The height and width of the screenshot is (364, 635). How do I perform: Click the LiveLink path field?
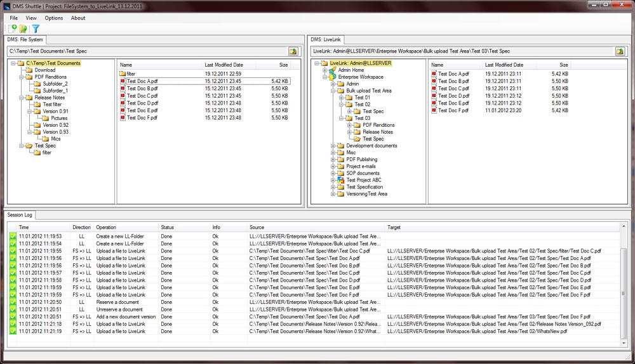[462, 51]
